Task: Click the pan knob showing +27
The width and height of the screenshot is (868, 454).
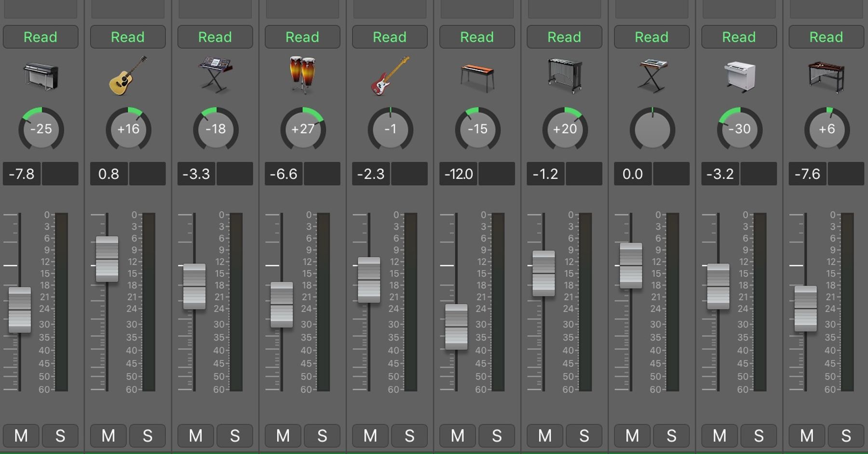Action: point(303,129)
